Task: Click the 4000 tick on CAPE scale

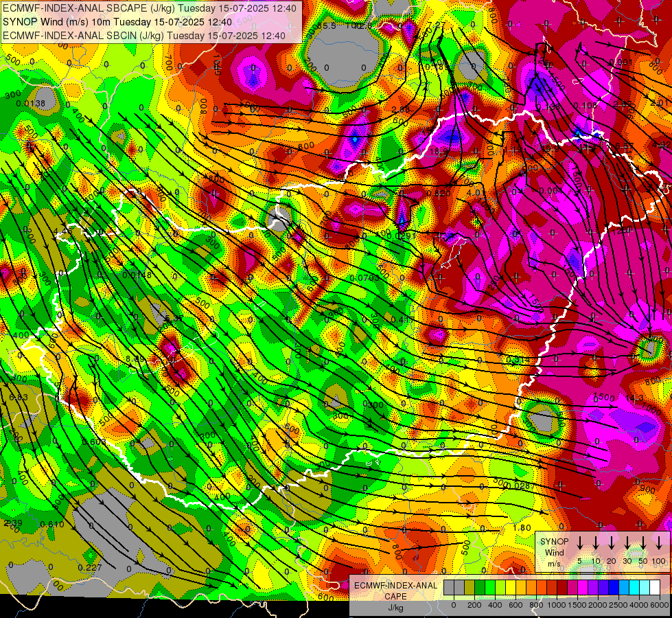Action: 638,605
